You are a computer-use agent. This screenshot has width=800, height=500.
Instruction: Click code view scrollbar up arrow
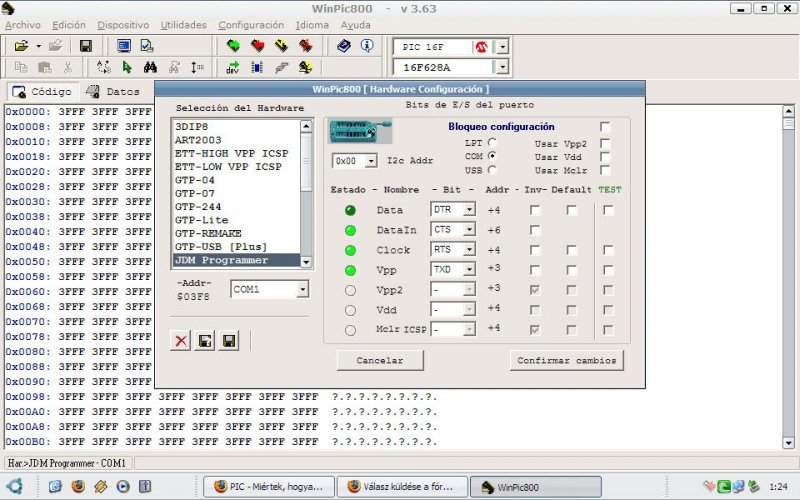coord(788,111)
